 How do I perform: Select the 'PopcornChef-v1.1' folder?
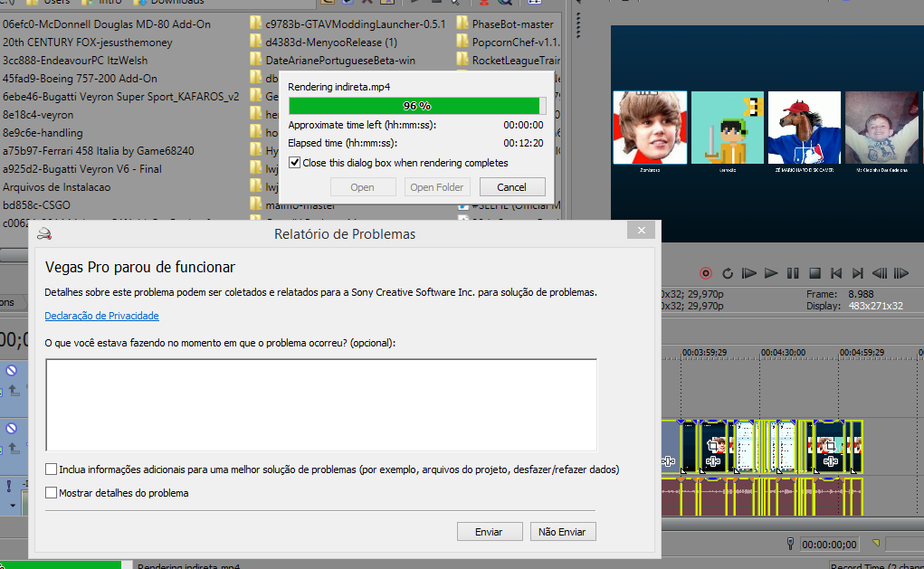[508, 43]
